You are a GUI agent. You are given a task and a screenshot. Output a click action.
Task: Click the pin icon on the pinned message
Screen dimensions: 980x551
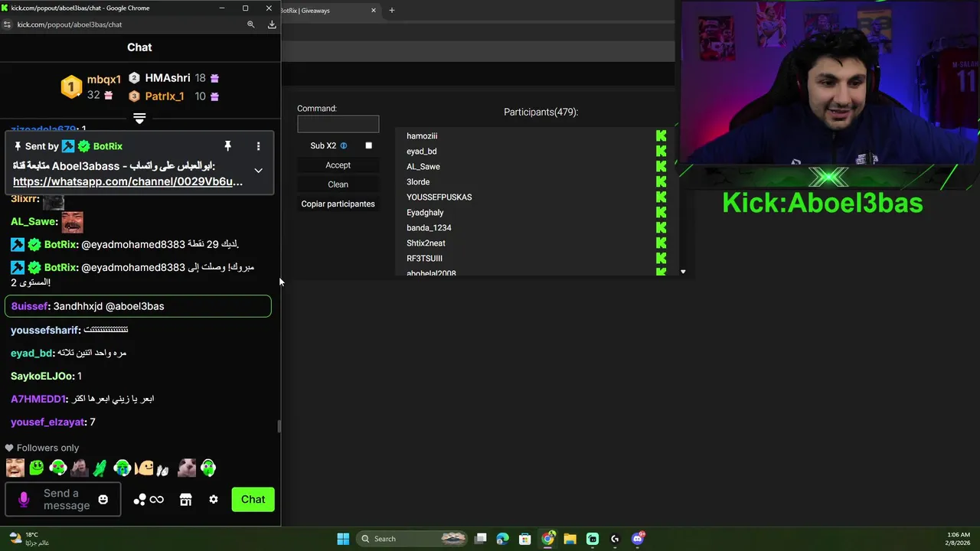pyautogui.click(x=227, y=146)
